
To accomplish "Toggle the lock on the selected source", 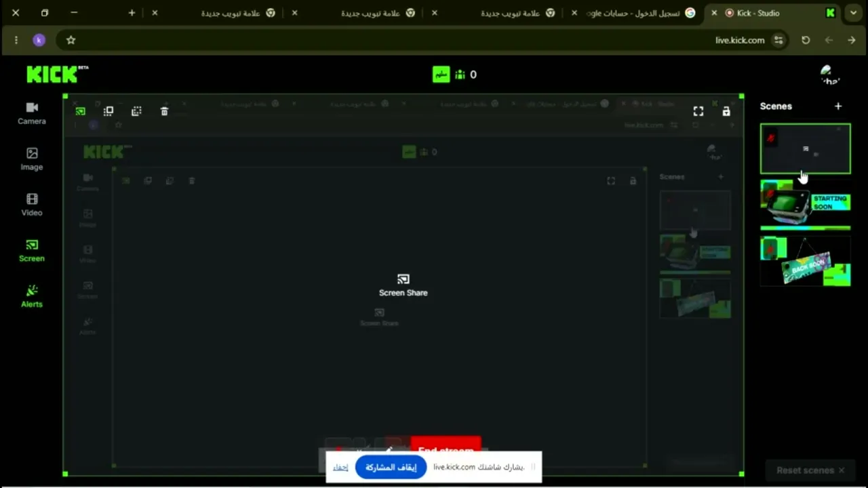I will (x=726, y=111).
